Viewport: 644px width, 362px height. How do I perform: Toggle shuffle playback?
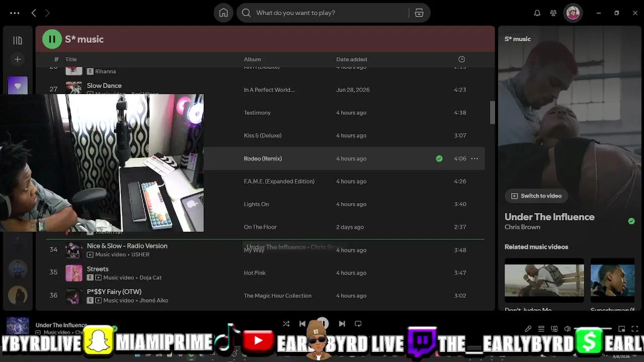point(286,324)
